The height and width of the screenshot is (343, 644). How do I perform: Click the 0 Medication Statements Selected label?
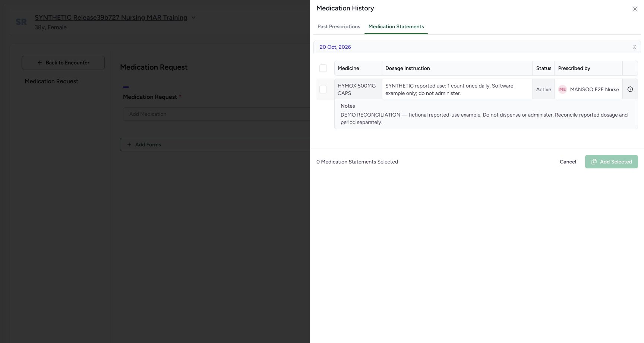pyautogui.click(x=357, y=162)
